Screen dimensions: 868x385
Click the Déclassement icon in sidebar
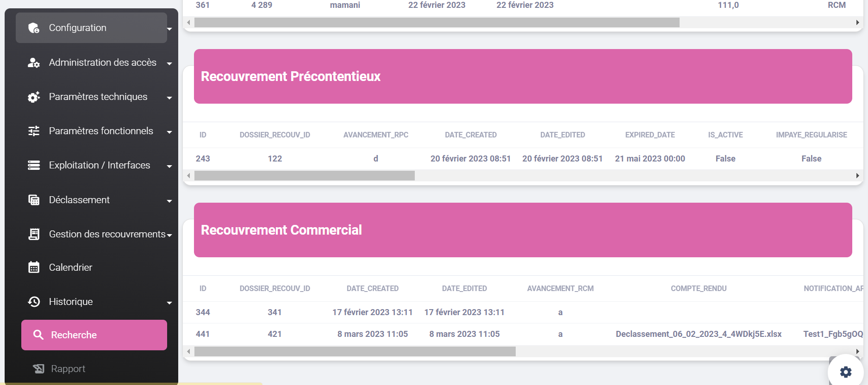tap(34, 200)
